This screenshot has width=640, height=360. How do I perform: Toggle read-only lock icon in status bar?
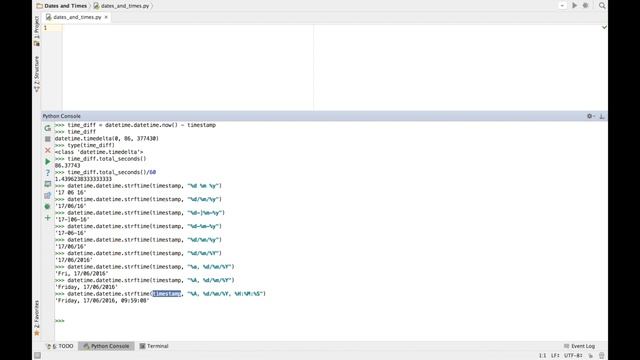click(591, 356)
